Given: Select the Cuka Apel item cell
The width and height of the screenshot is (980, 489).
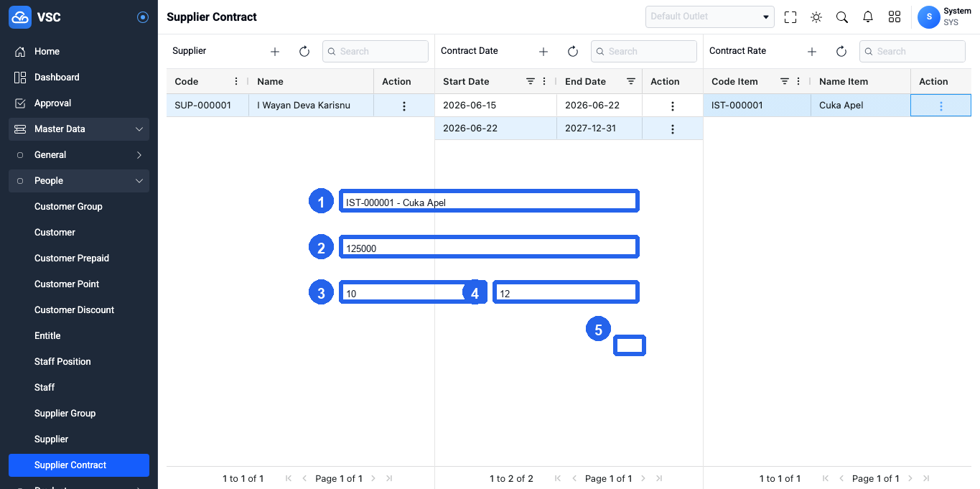Looking at the screenshot, I should point(861,106).
